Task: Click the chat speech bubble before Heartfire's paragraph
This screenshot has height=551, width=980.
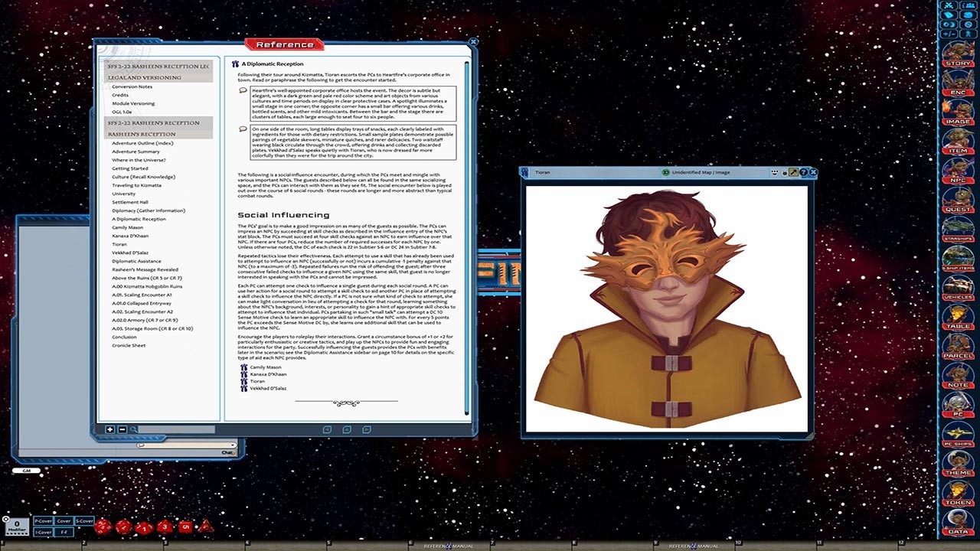Action: [x=243, y=91]
